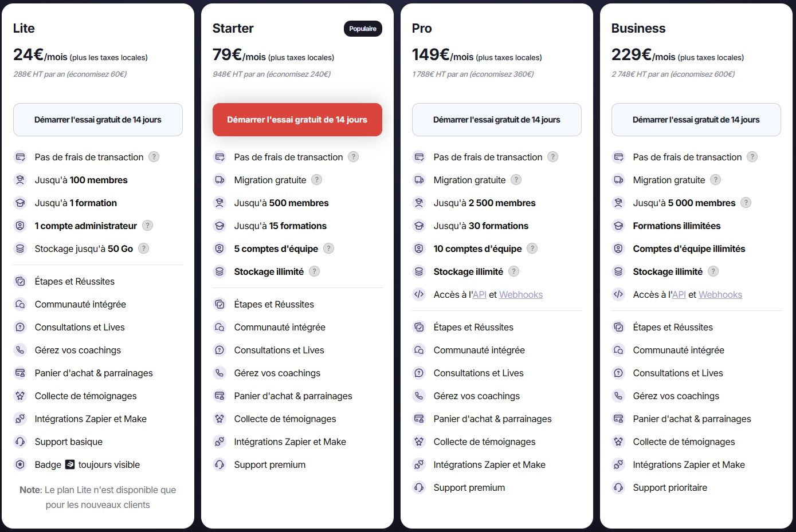Click help icon beside Starter's Migration gratuite
Screen dimensions: 796x532
coord(316,180)
